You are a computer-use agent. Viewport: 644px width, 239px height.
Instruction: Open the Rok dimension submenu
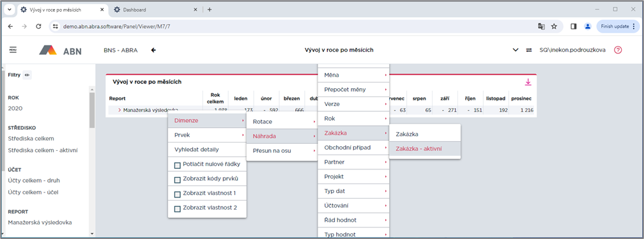[x=353, y=118]
